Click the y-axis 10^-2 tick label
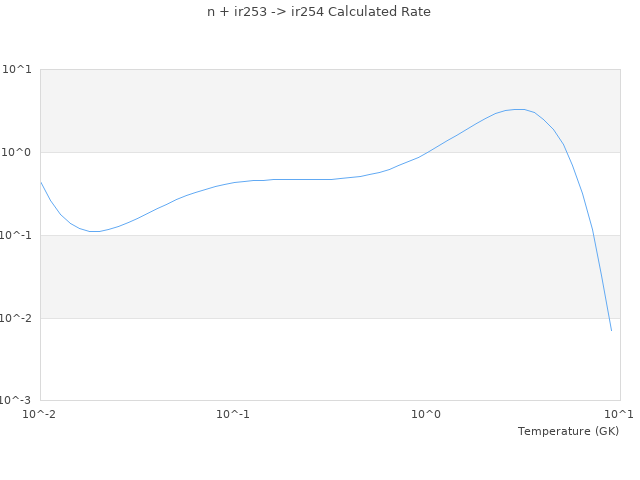640x480 pixels. pos(15,318)
